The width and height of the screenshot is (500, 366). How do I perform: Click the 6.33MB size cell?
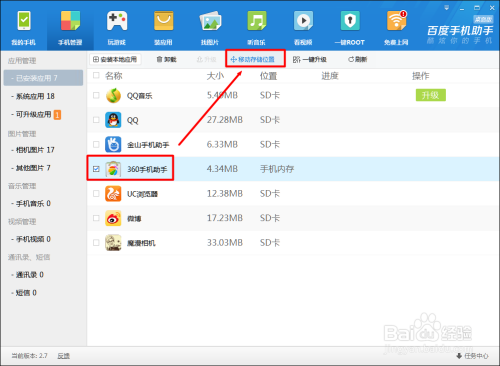click(x=222, y=144)
